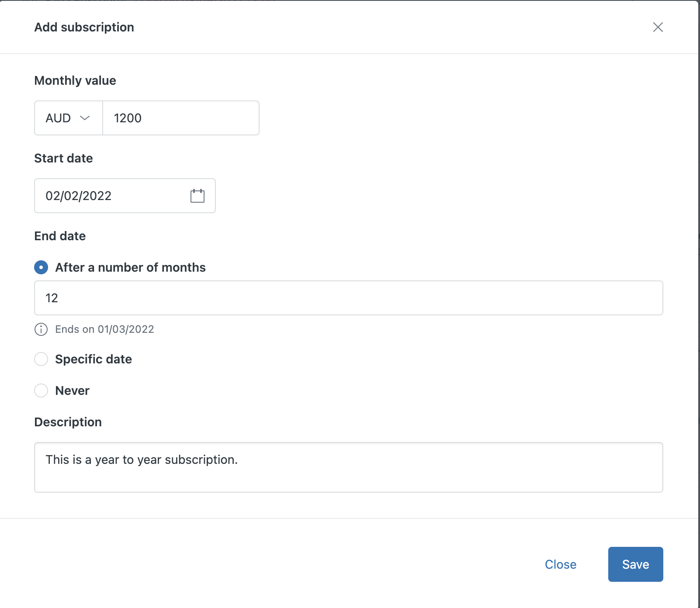Close the Add subscription dialog with X

tap(658, 27)
